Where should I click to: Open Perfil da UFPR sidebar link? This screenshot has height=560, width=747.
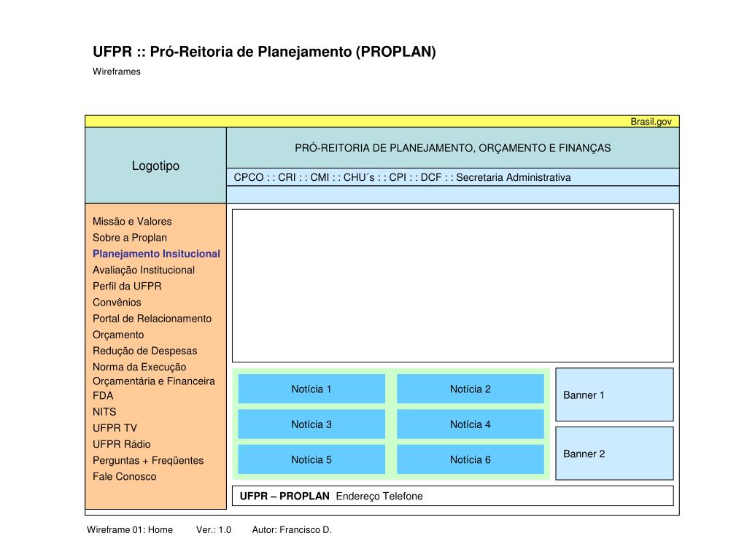tap(127, 286)
